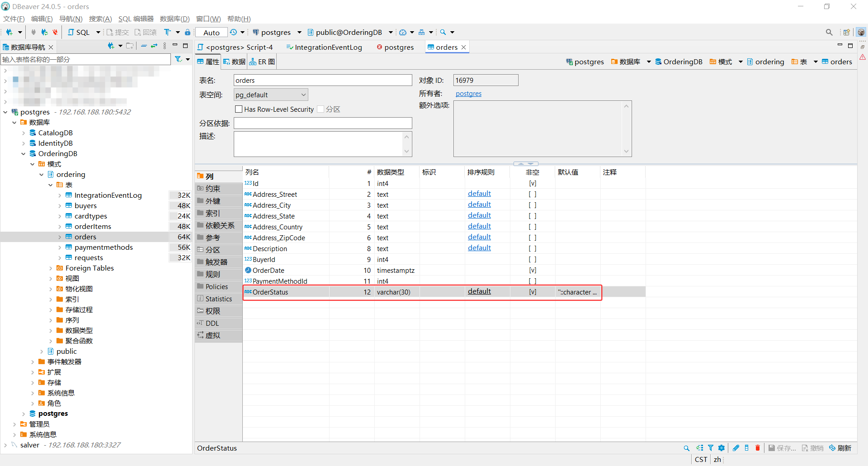Toggle Has Row-Level Security checkbox
Image resolution: width=868 pixels, height=466 pixels.
coord(239,109)
